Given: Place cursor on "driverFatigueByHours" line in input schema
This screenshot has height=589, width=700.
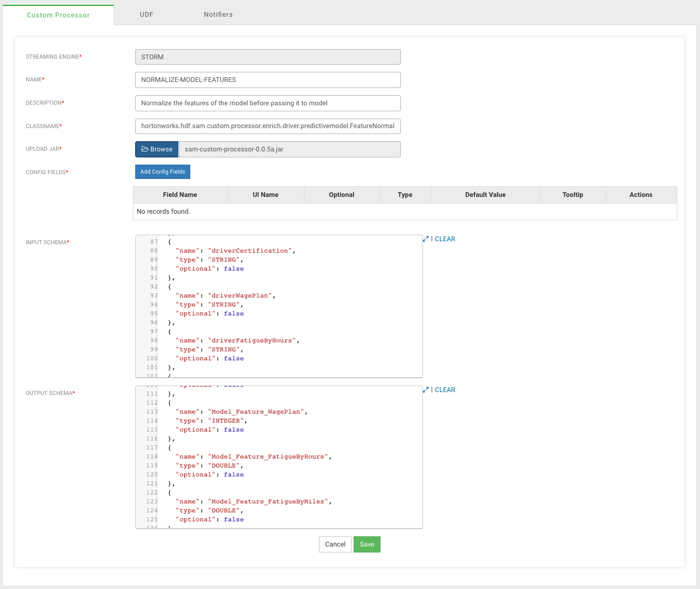Looking at the screenshot, I should point(238,341).
